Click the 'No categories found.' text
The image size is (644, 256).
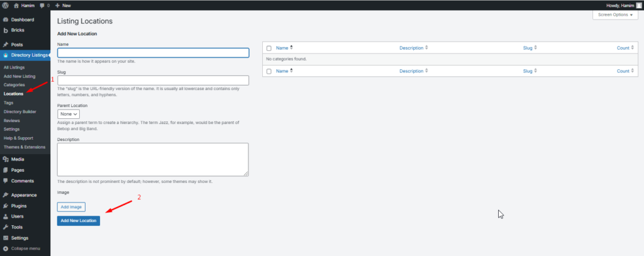click(286, 59)
